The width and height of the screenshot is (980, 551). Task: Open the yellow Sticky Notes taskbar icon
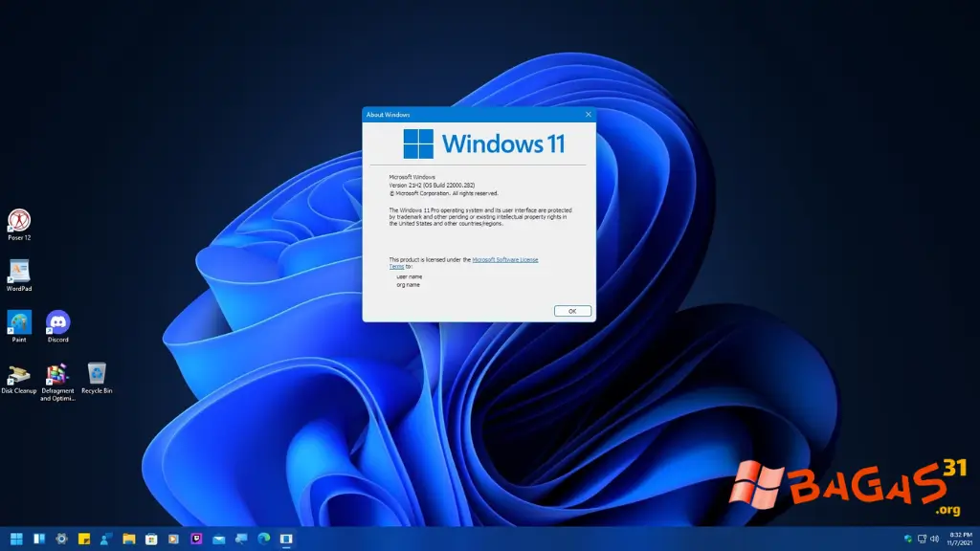pyautogui.click(x=84, y=539)
